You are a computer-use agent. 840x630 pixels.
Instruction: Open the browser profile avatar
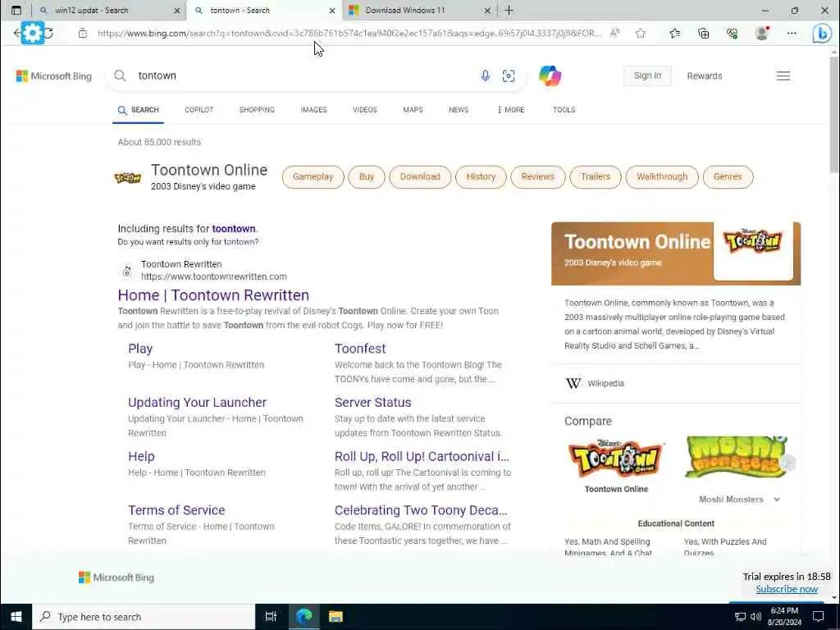pyautogui.click(x=762, y=33)
